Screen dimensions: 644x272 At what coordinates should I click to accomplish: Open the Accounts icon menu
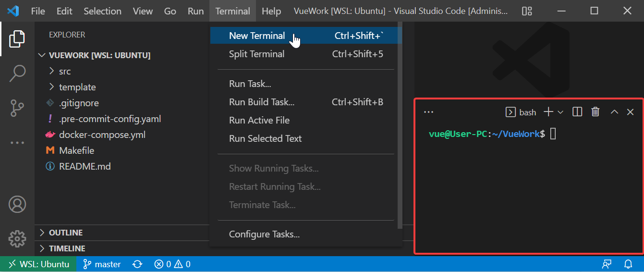click(17, 204)
